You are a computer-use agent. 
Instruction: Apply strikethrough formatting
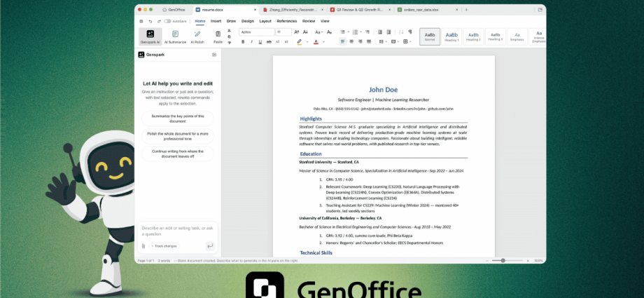point(269,41)
